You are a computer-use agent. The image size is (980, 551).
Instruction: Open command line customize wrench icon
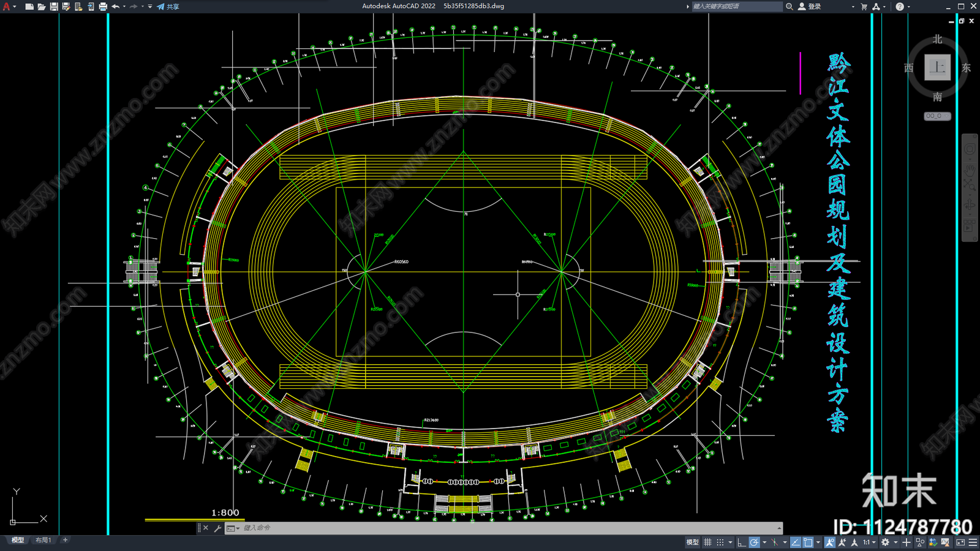[217, 528]
